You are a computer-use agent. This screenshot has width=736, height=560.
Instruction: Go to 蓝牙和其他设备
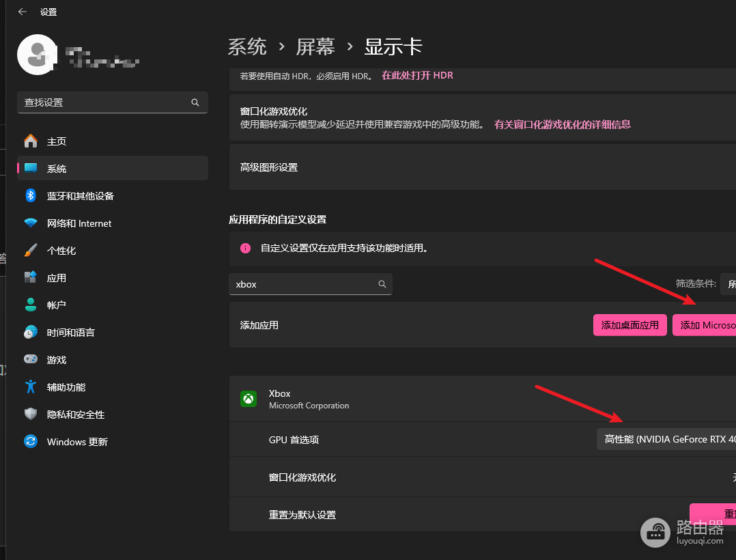click(113, 195)
